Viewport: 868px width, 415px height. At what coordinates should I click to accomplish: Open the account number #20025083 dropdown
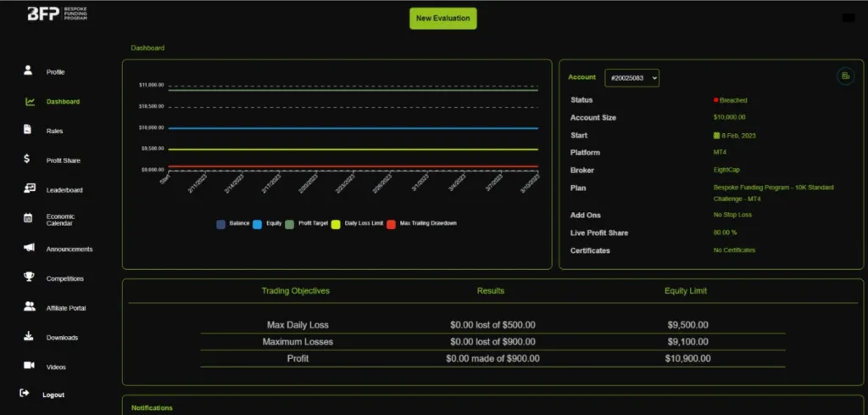[x=632, y=78]
